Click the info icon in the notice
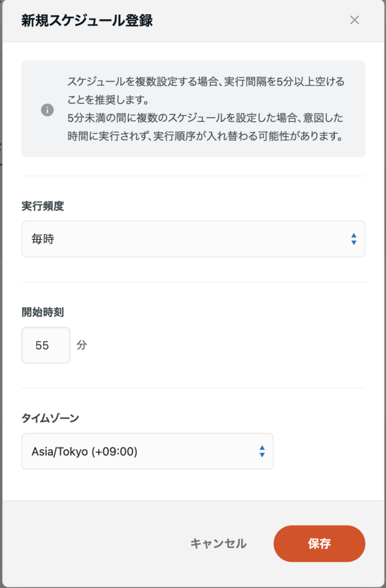Viewport: 386px width, 588px height. [48, 110]
